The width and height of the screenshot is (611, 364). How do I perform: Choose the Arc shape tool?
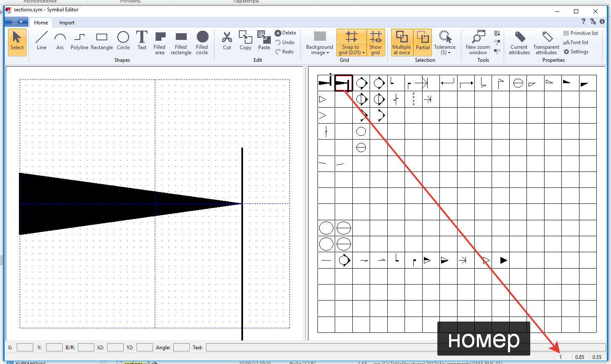tap(60, 41)
